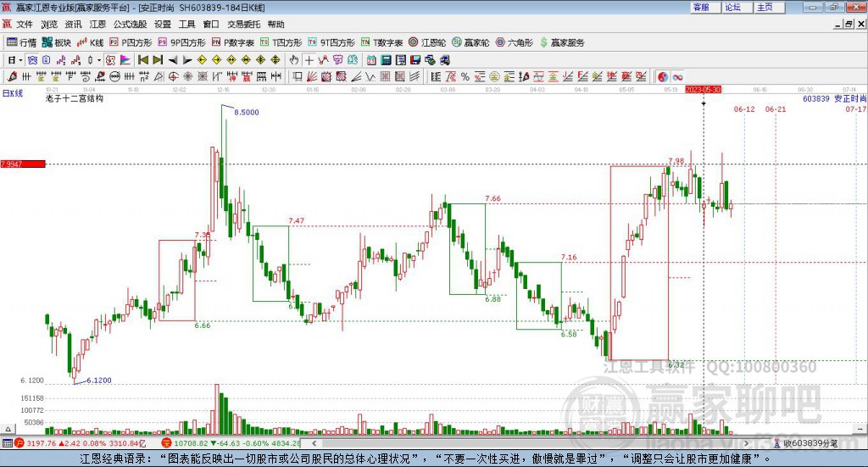Jump to last bar icon
This screenshot has width=868, height=467.
(158, 60)
